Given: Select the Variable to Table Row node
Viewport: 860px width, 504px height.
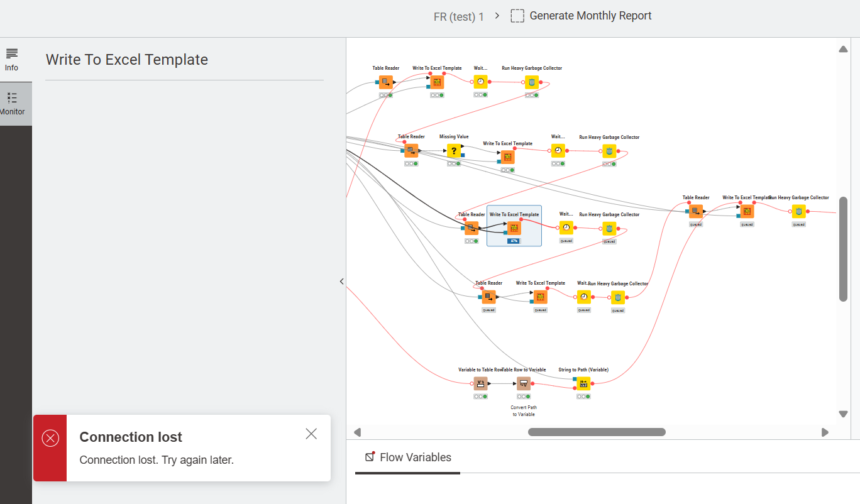Looking at the screenshot, I should tap(480, 383).
